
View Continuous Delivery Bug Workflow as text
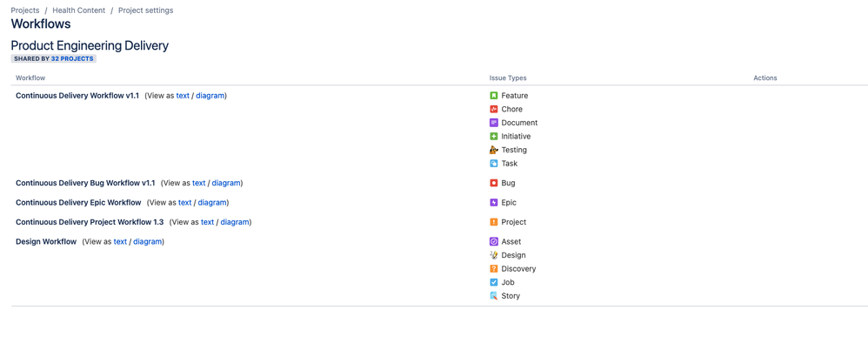198,183
